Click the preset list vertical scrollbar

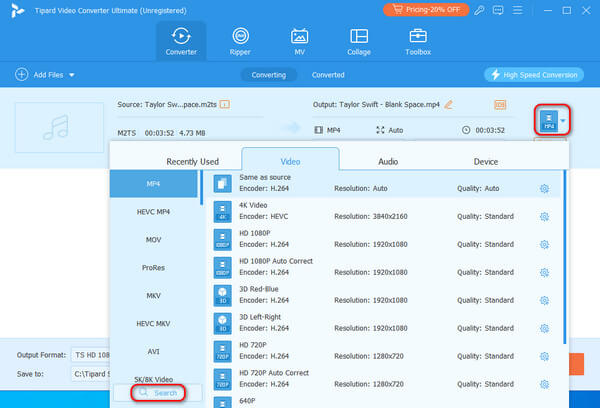(565, 257)
